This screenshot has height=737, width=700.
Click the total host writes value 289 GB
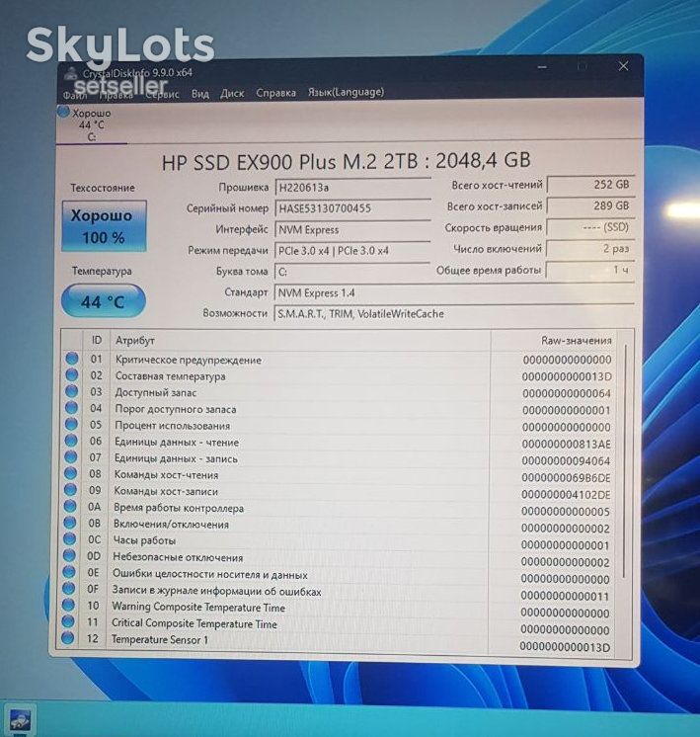[591, 205]
